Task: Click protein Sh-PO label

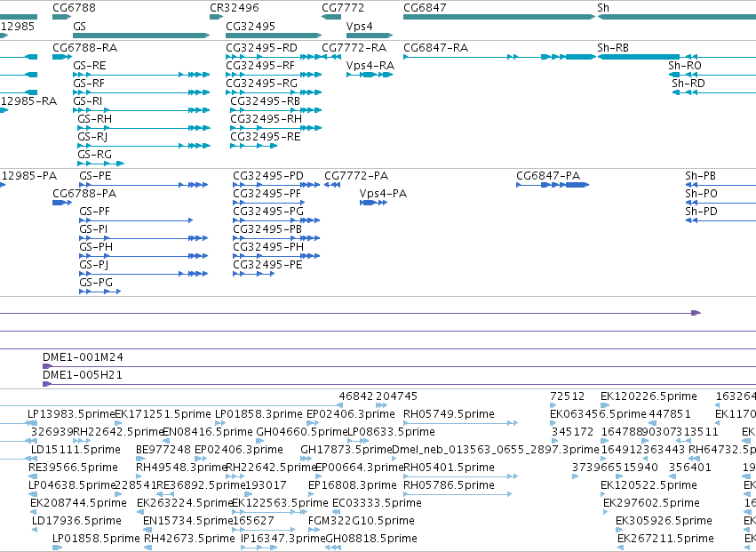Action: pos(701,194)
